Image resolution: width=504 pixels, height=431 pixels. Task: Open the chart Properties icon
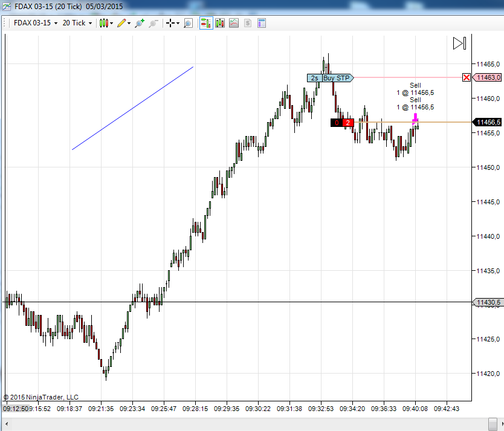point(262,23)
